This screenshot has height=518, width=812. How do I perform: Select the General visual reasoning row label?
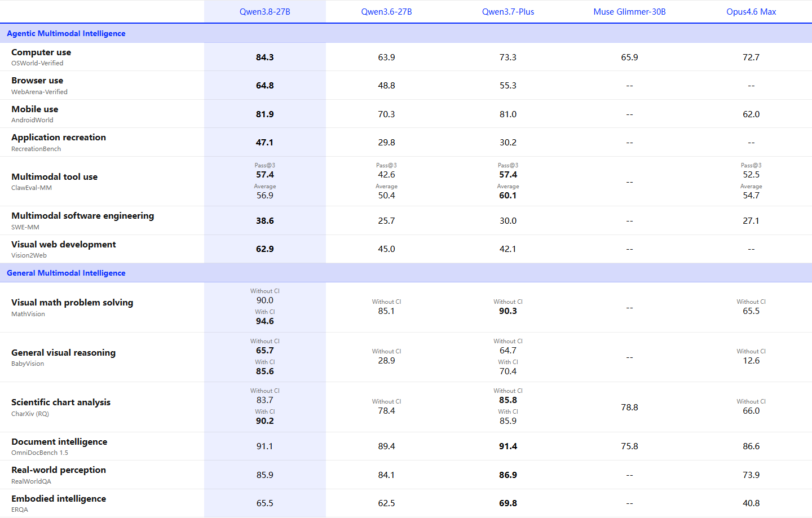pyautogui.click(x=63, y=353)
